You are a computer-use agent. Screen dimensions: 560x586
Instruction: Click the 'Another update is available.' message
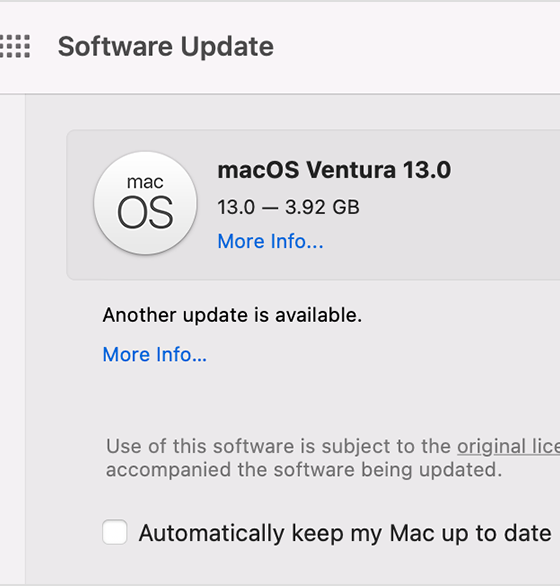[232, 315]
